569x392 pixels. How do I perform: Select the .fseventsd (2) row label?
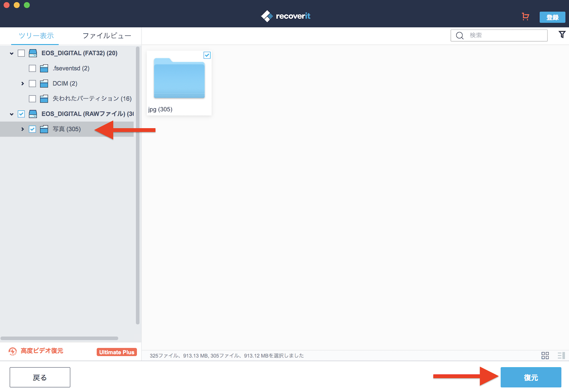71,68
